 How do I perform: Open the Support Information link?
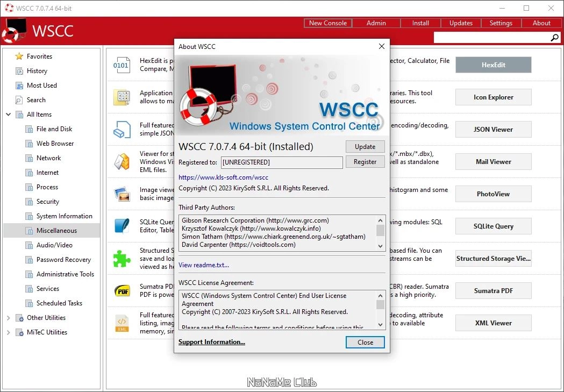(x=211, y=342)
